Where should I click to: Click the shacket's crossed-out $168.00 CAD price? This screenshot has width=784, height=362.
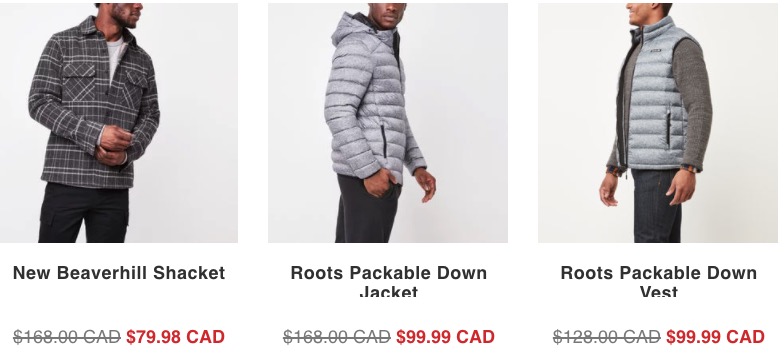coord(67,337)
